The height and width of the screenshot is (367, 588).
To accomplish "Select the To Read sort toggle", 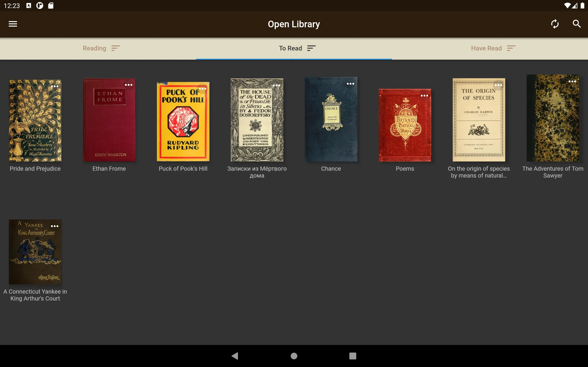I will coord(311,48).
